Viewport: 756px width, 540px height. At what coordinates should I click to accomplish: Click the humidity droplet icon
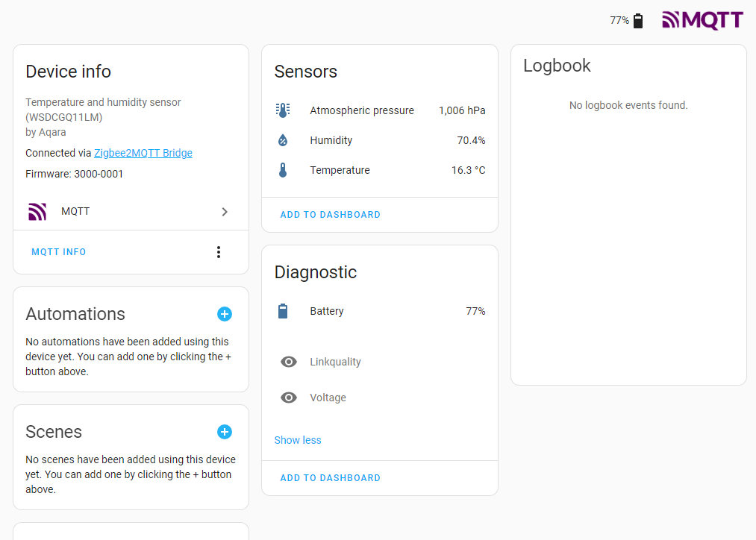tap(283, 139)
